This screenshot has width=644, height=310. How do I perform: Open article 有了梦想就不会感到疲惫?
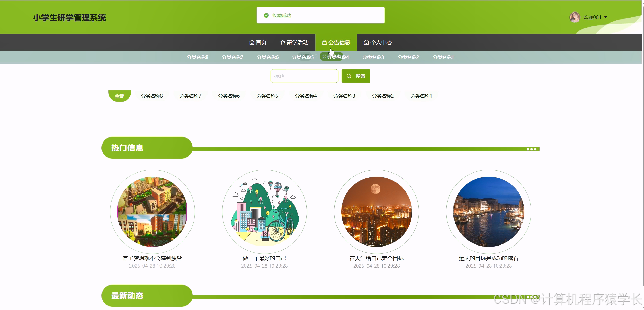(x=152, y=258)
